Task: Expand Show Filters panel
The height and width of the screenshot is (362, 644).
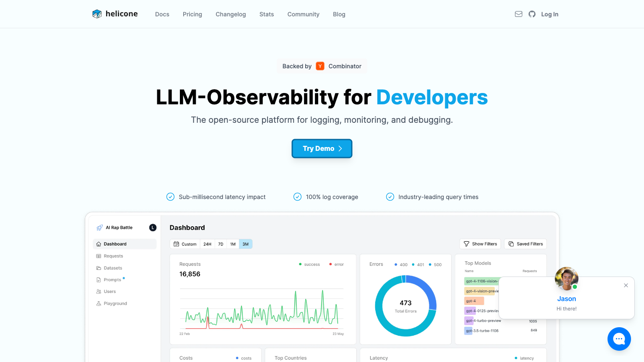Action: coord(480,244)
